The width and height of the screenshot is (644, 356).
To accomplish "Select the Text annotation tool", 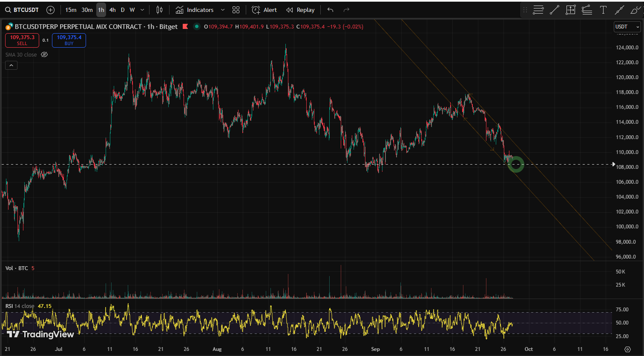I will click(603, 10).
